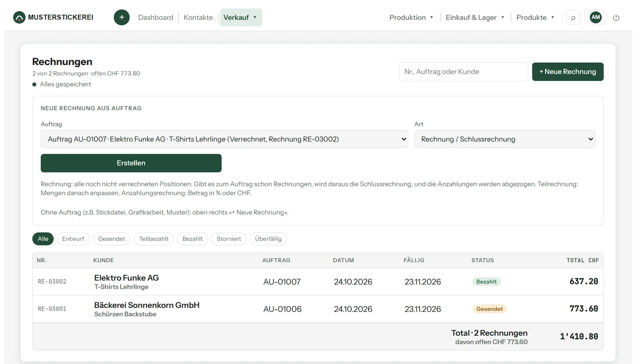Filter invoices by Gesendet

(112, 239)
